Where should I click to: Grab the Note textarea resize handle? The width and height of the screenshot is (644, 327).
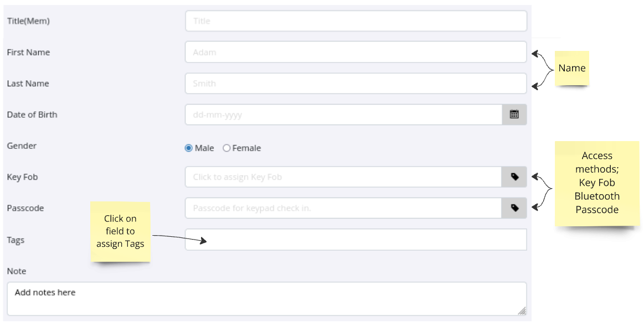coord(522,311)
